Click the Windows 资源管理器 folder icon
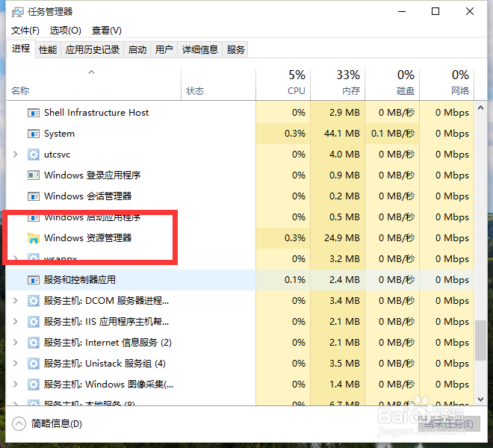This screenshot has height=448, width=493. (x=34, y=238)
